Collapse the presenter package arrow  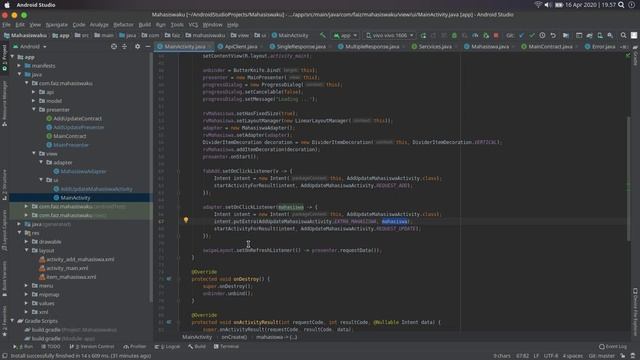coord(34,109)
